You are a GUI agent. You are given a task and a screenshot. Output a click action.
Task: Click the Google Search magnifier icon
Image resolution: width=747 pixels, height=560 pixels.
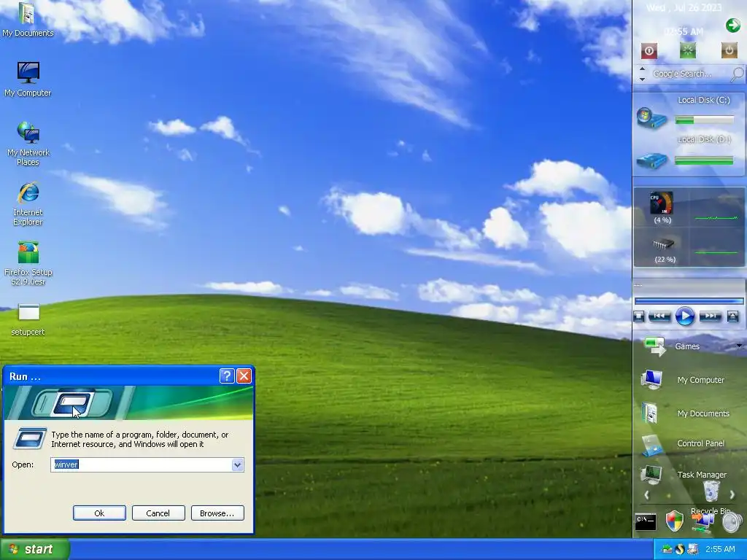coord(737,74)
